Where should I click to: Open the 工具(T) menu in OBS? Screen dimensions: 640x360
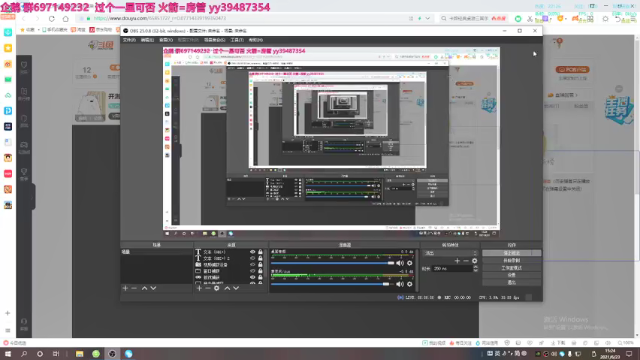point(237,40)
